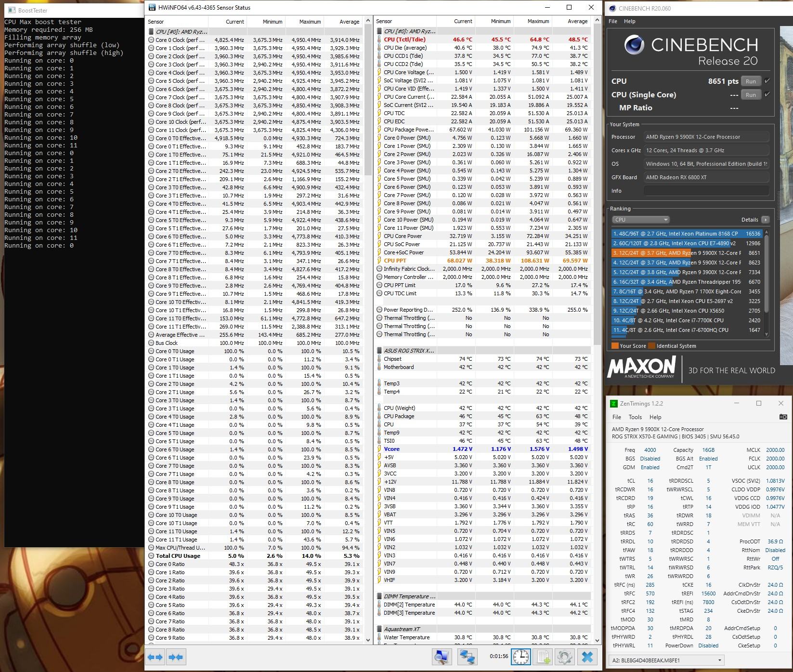The height and width of the screenshot is (672, 793).
Task: Click left pane Average column header
Action: [343, 22]
